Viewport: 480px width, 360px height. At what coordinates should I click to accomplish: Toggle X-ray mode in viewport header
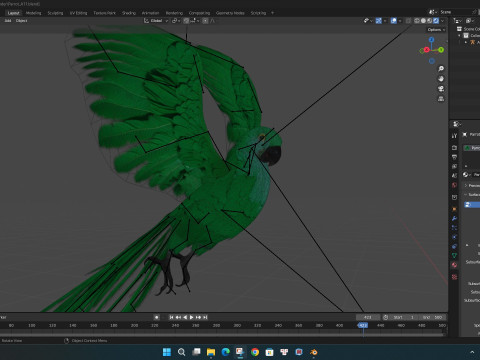pyautogui.click(x=408, y=21)
